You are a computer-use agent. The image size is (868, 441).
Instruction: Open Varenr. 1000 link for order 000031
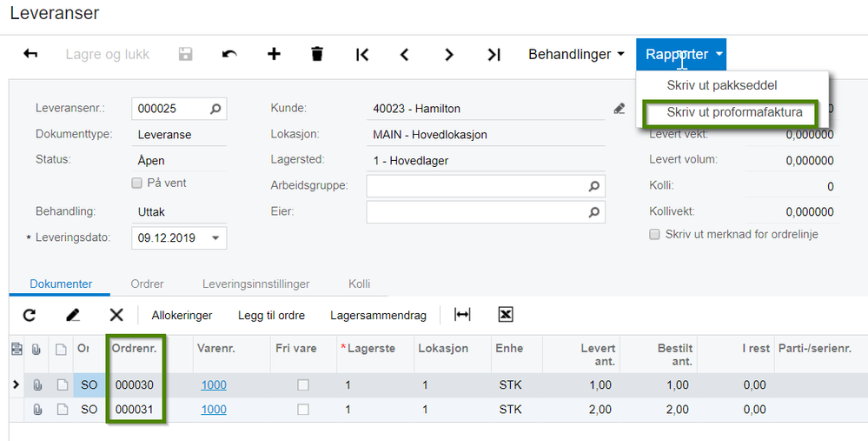click(x=214, y=409)
